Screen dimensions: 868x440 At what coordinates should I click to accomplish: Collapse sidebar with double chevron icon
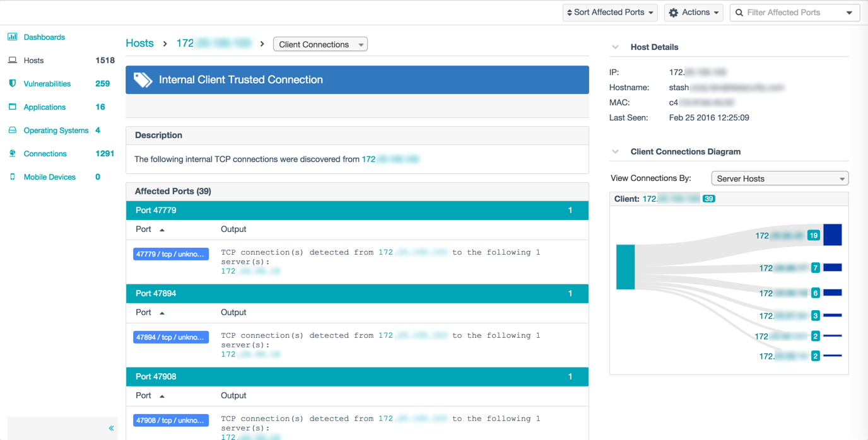point(111,428)
